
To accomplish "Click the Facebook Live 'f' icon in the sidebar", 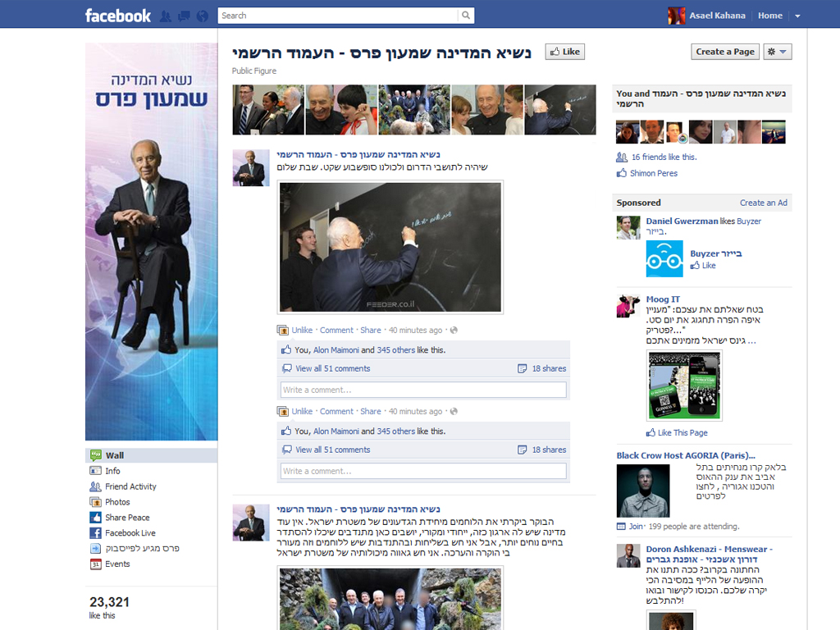I will (95, 533).
